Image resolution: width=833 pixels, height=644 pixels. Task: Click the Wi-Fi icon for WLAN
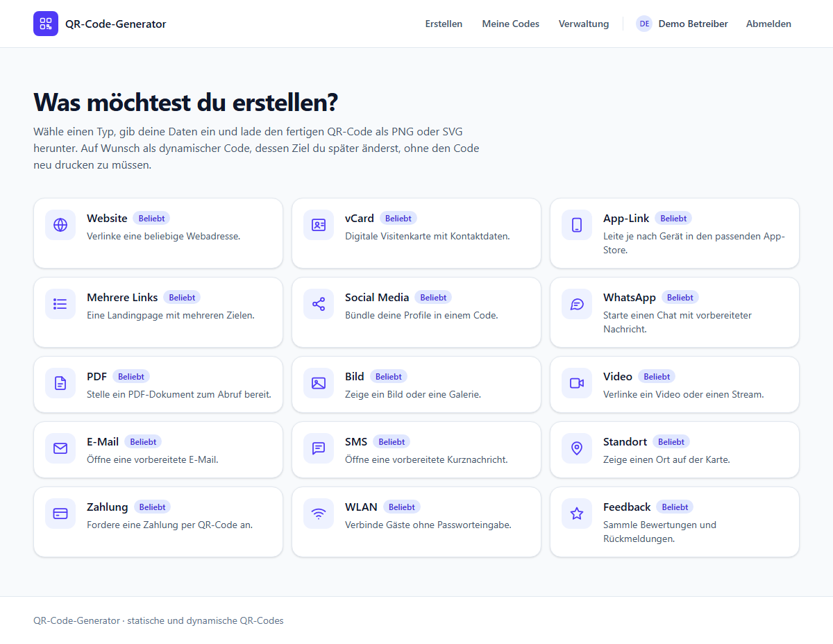point(319,514)
